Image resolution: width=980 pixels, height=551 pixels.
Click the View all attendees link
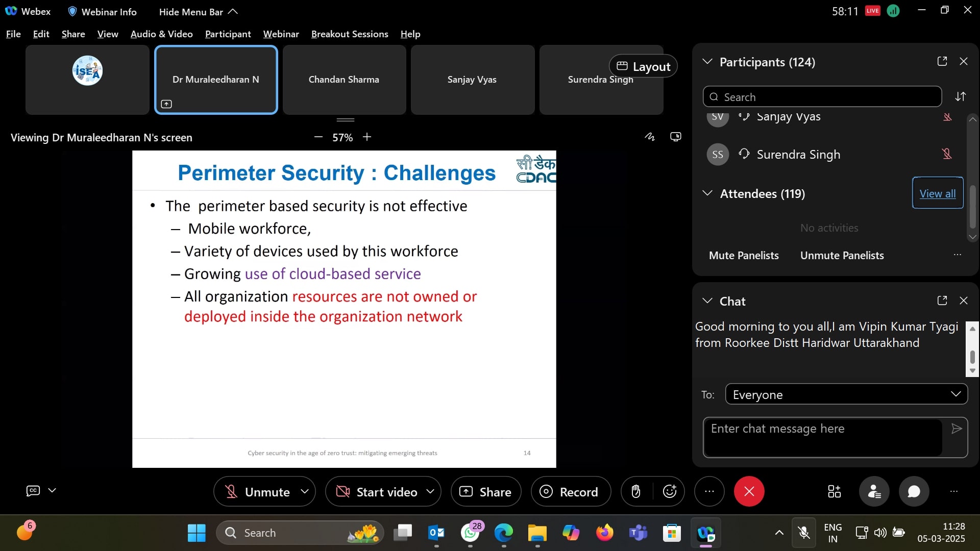937,193
